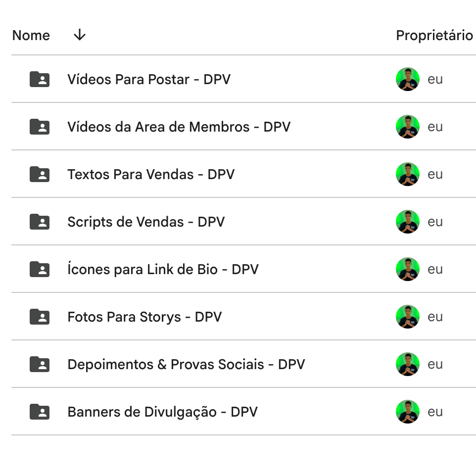Viewport: 476px width, 476px height.
Task: Select the folder icon for Ícones para Link de Bio
Action: point(40,269)
